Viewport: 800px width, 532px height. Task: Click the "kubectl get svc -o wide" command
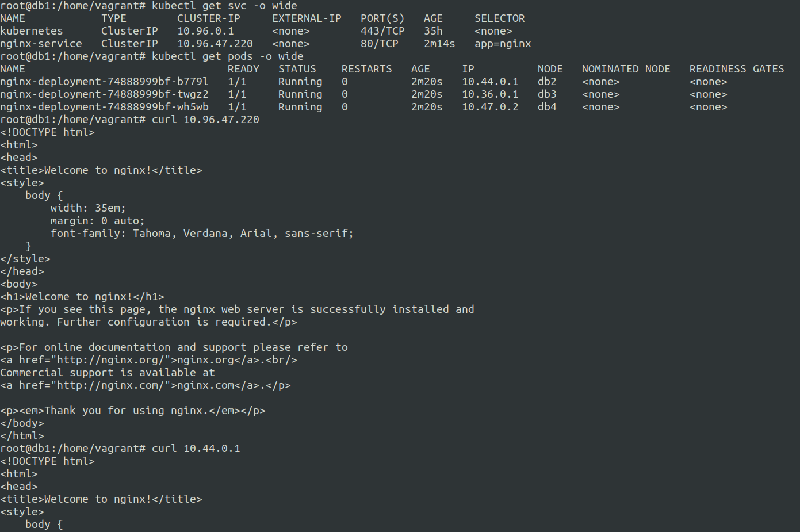[224, 6]
